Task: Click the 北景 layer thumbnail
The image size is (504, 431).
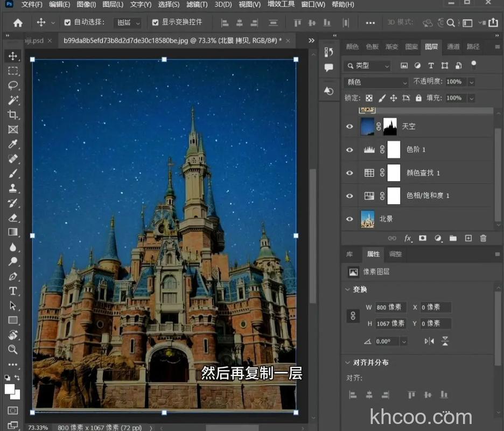Action: coord(367,219)
